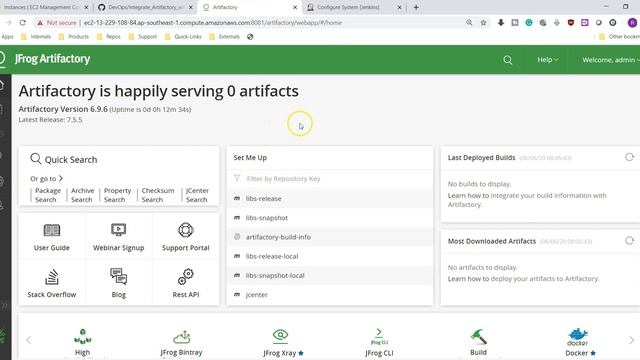Click the JFrog Artifactory logo
The image size is (640, 360).
(52, 59)
